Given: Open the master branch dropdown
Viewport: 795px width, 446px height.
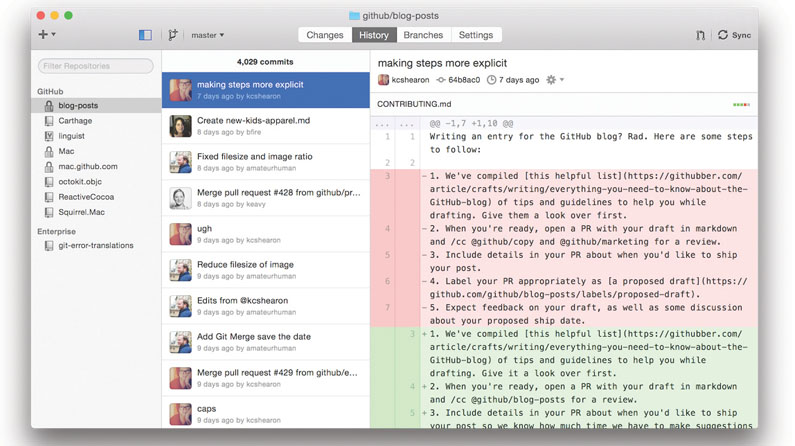Looking at the screenshot, I should [x=207, y=35].
